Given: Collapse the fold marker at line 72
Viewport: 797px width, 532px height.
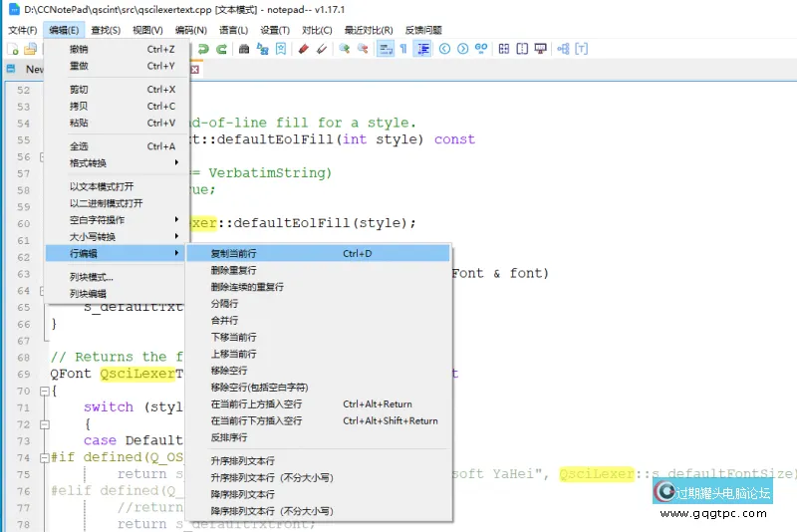Looking at the screenshot, I should click(45, 424).
